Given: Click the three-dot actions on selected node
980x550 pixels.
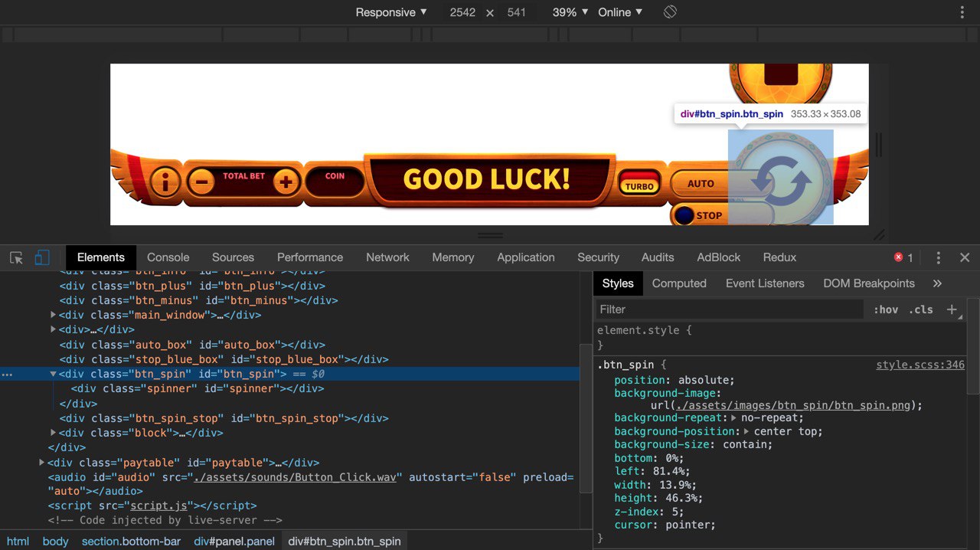Looking at the screenshot, I should 7,375.
